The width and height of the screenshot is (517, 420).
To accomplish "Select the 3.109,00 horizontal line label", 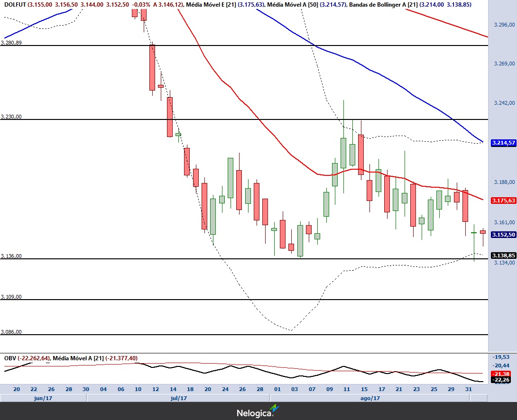I will click(11, 297).
